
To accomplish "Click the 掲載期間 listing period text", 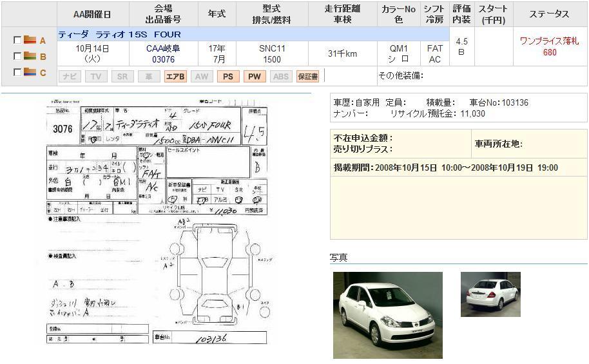I will [x=446, y=168].
